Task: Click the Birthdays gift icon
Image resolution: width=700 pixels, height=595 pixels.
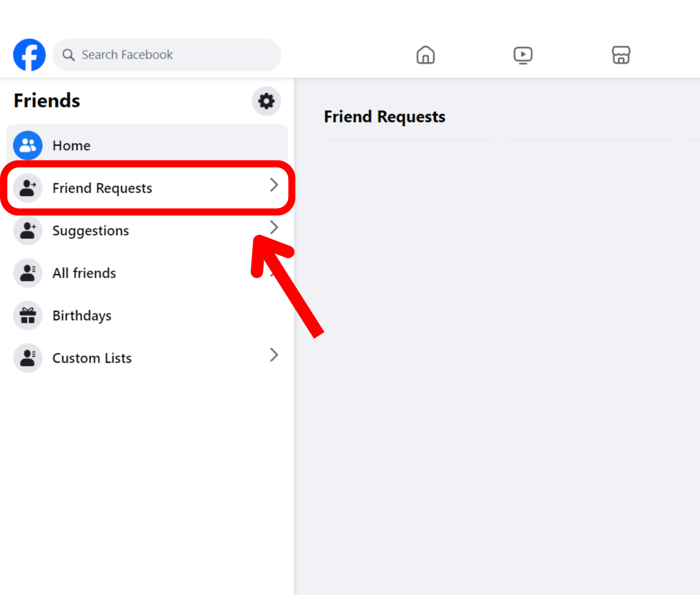Action: click(x=28, y=315)
